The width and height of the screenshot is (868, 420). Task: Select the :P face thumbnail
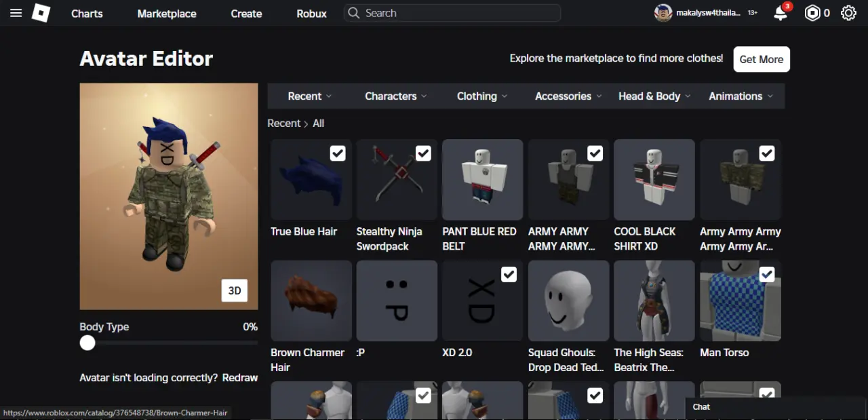[397, 301]
